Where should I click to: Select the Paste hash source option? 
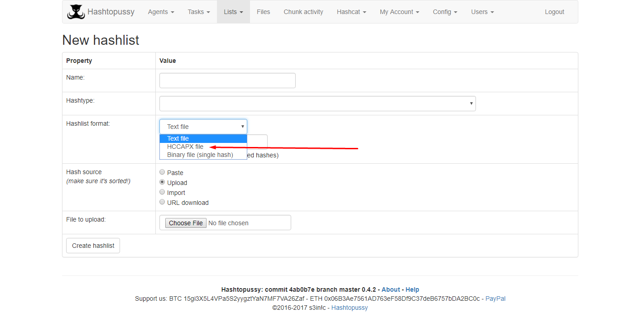tap(162, 172)
